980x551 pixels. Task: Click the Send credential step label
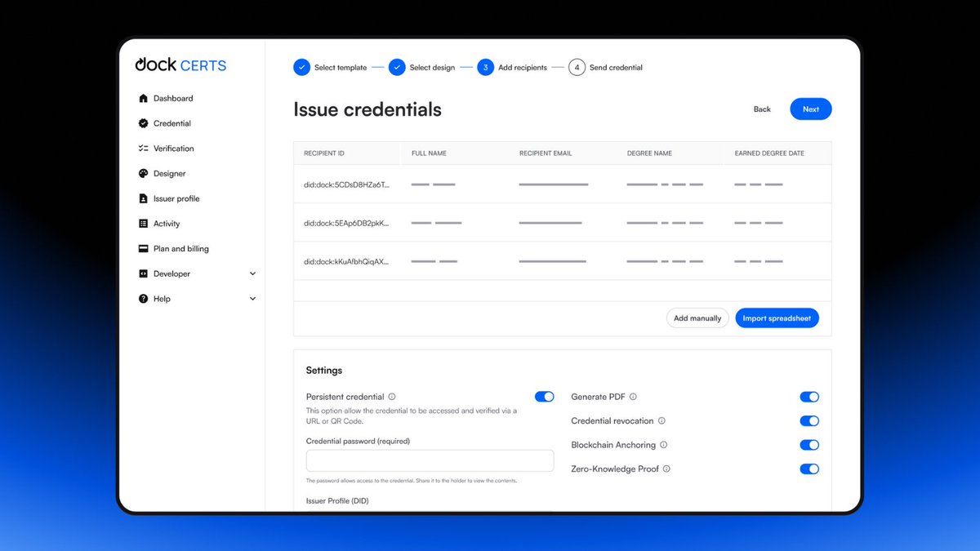pos(616,68)
